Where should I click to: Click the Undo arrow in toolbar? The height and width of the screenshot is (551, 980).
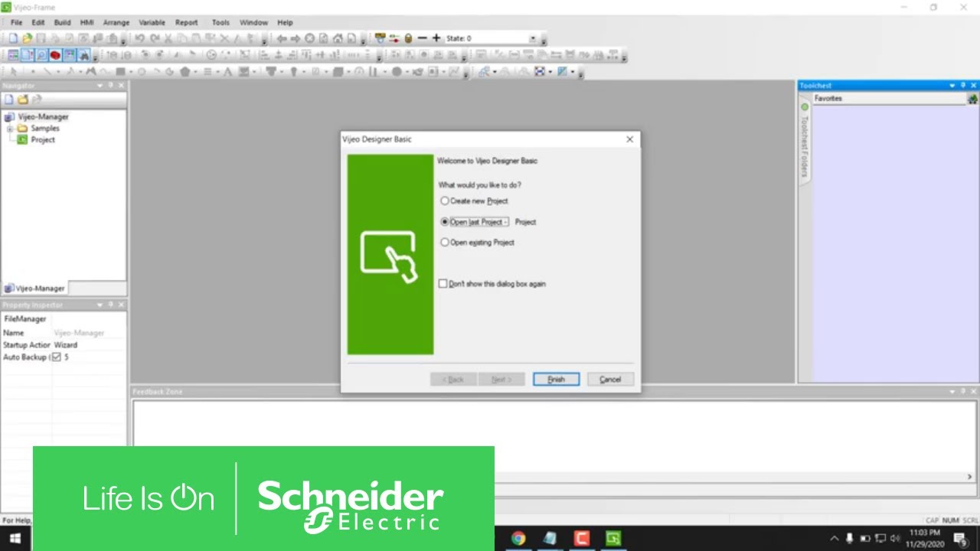click(140, 38)
